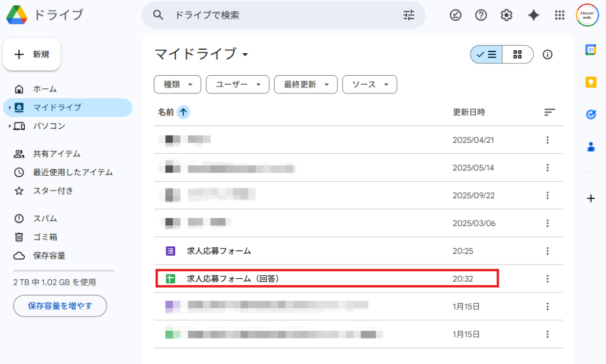Click the 新規 button
The height and width of the screenshot is (364, 606).
tap(32, 54)
